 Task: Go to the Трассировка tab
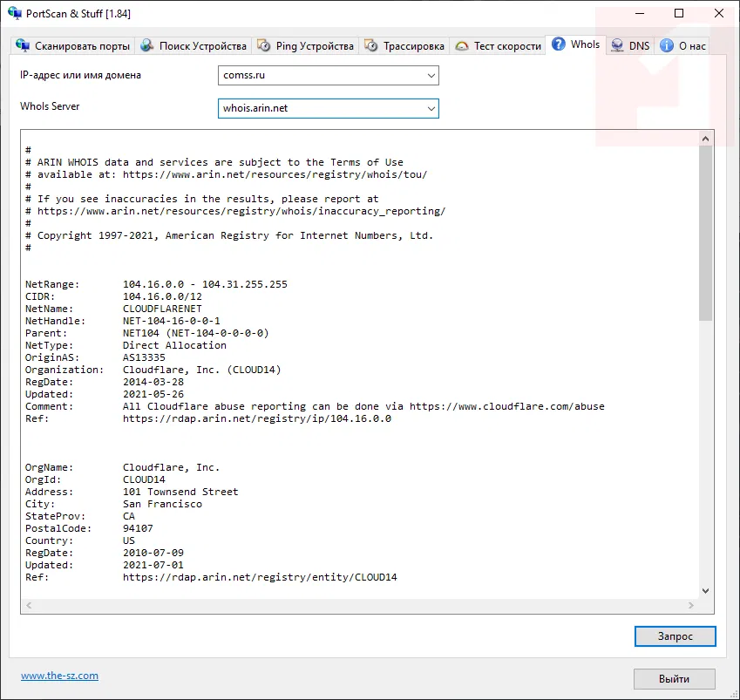tap(404, 46)
